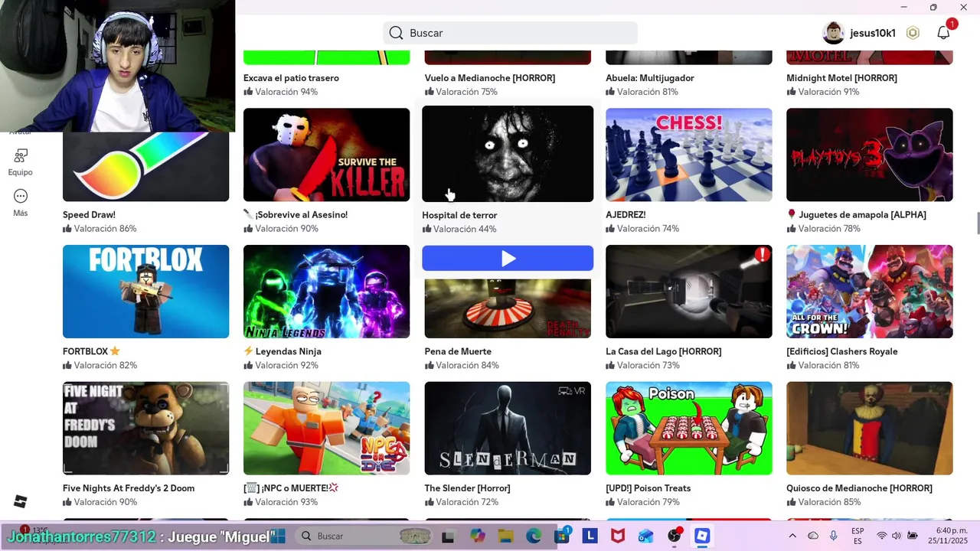Screen dimensions: 980x551
Task: Open the OBS Studio taskbar icon
Action: coord(674,536)
